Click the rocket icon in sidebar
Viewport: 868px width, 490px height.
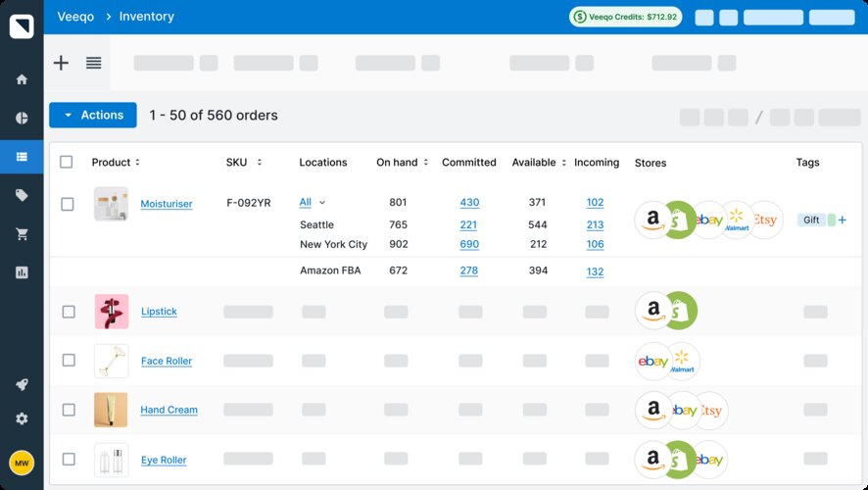[22, 385]
